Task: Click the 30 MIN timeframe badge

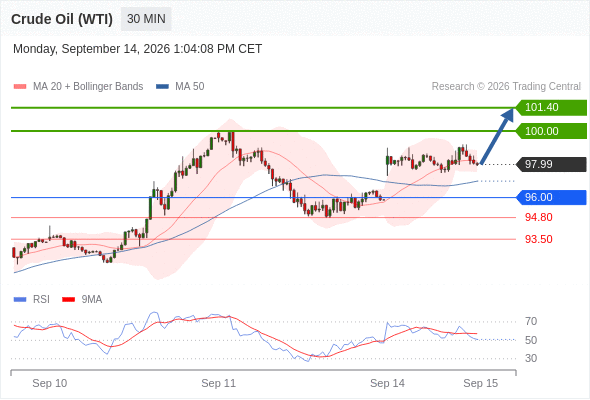Action: click(x=146, y=19)
